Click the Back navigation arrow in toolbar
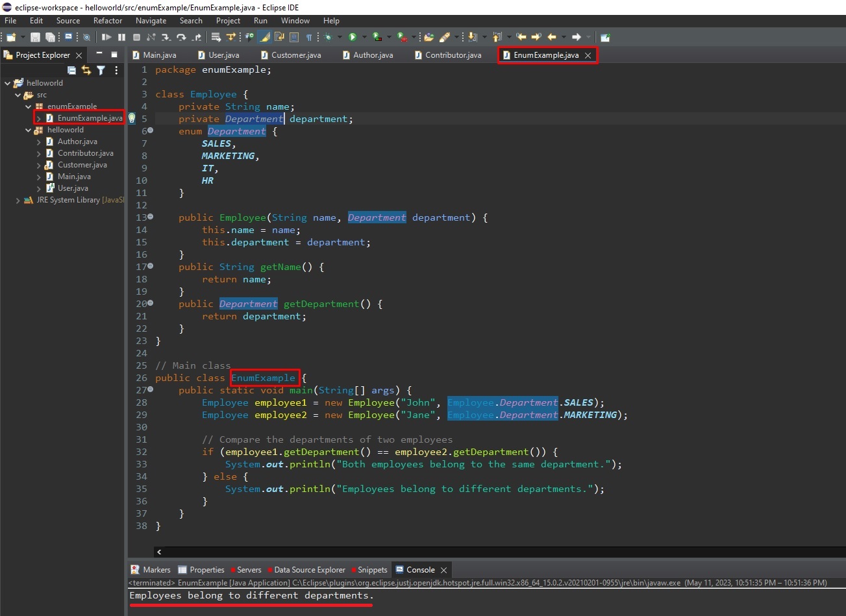 552,38
